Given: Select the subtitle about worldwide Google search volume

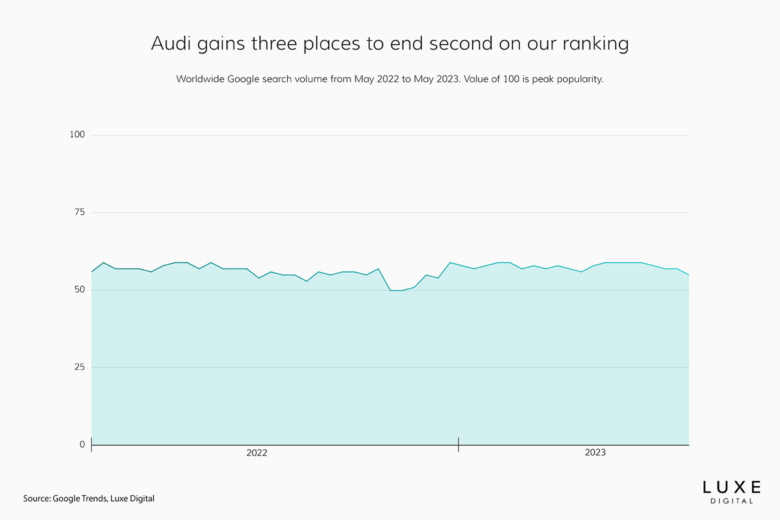Looking at the screenshot, I should pos(390,79).
